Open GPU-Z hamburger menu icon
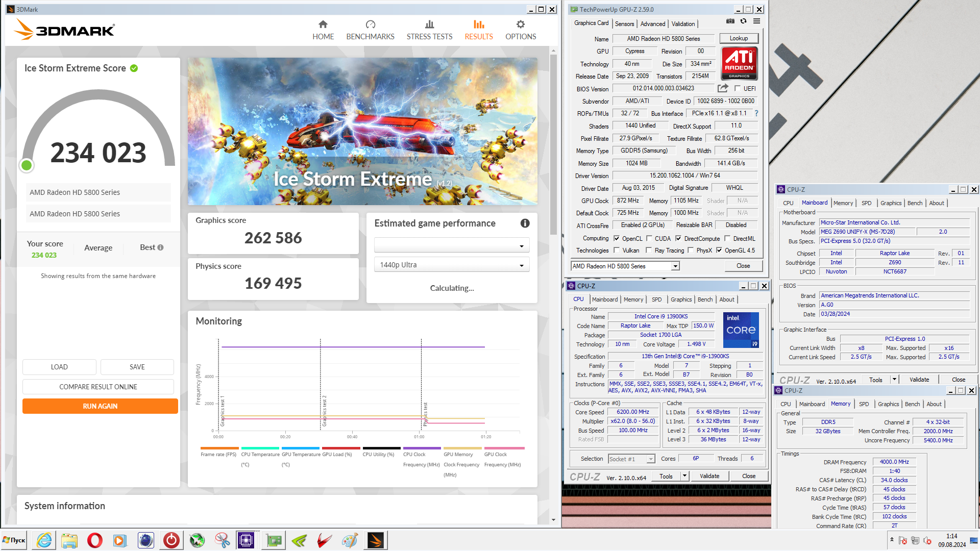980x551 pixels. [x=757, y=21]
